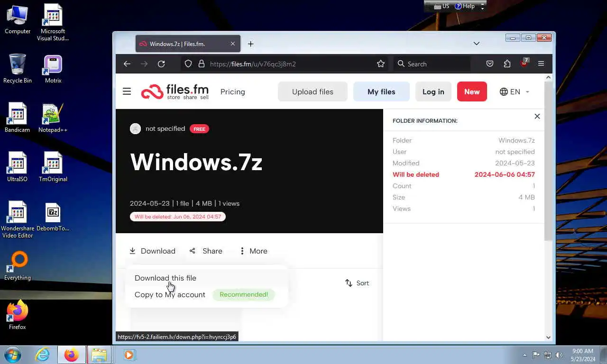Image resolution: width=607 pixels, height=364 pixels.
Task: Open the Windows Start menu
Action: [13, 355]
